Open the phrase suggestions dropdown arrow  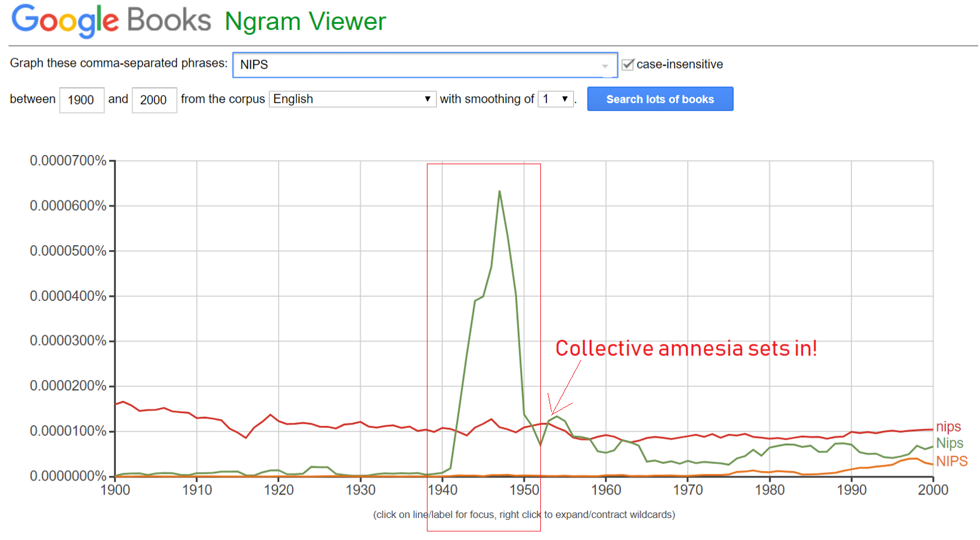605,66
